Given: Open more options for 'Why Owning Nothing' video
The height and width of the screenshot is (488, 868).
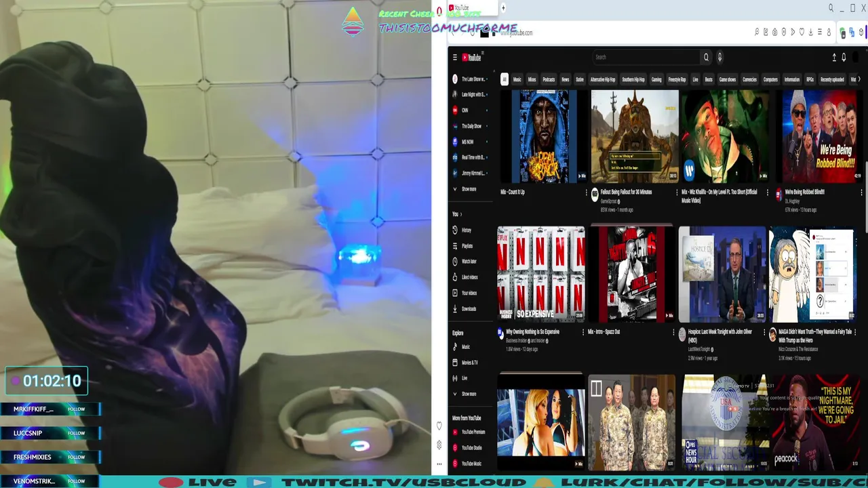Looking at the screenshot, I should tap(583, 332).
